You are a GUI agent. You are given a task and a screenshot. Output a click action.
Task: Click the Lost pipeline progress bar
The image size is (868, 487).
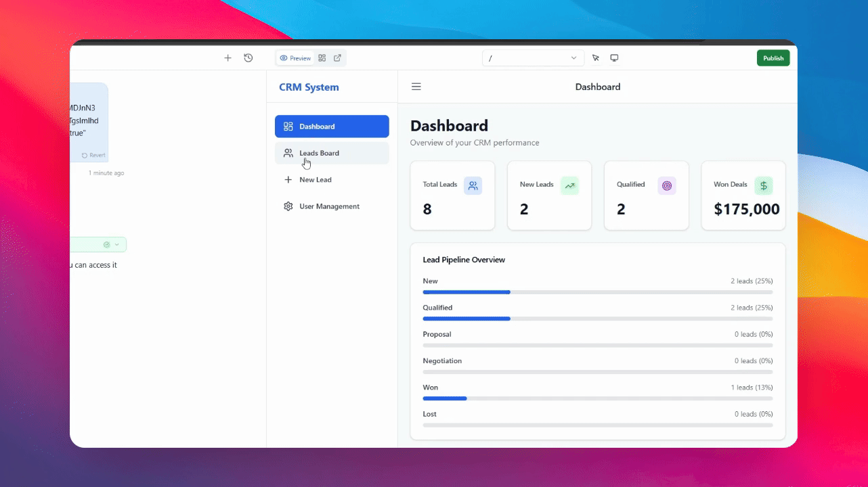[x=598, y=425]
